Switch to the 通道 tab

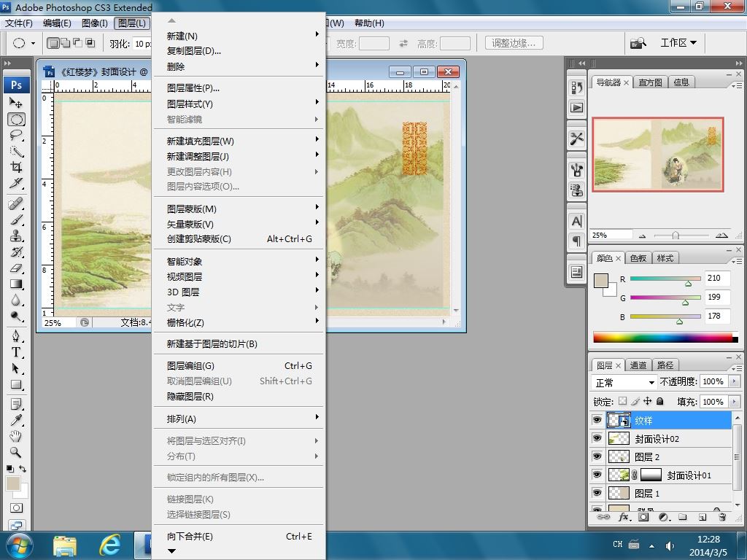click(638, 365)
